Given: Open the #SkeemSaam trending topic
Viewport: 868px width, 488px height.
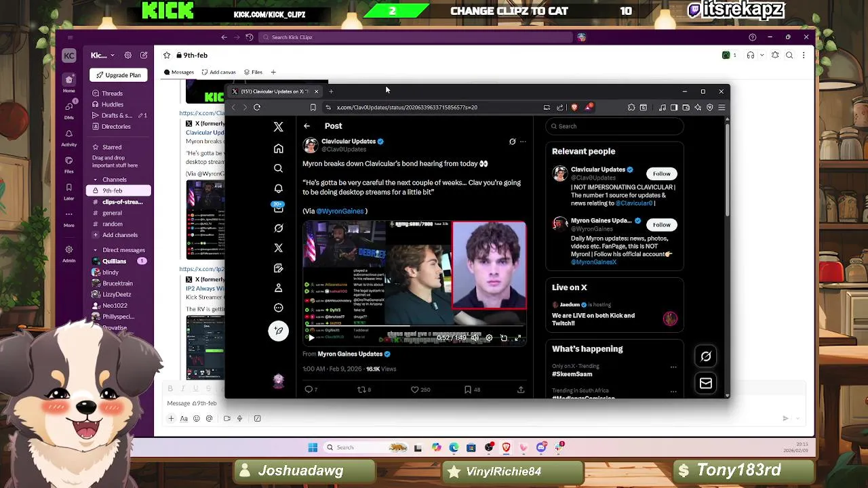Looking at the screenshot, I should pos(572,374).
